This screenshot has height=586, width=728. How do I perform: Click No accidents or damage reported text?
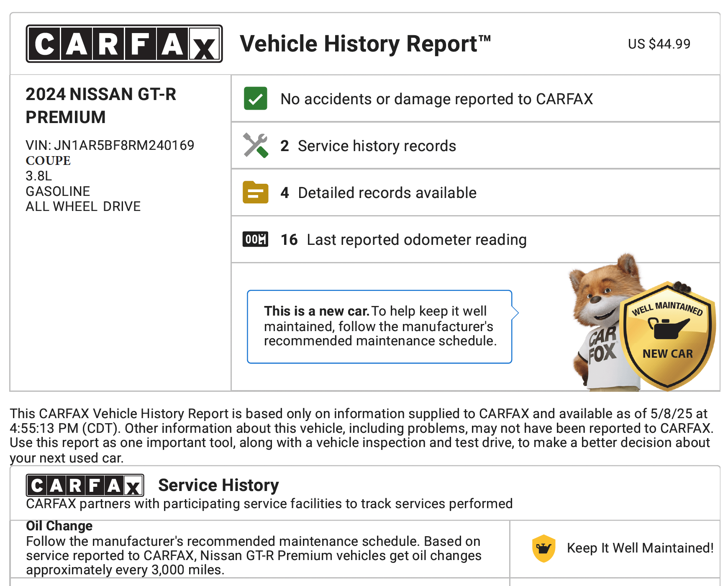pyautogui.click(x=436, y=99)
